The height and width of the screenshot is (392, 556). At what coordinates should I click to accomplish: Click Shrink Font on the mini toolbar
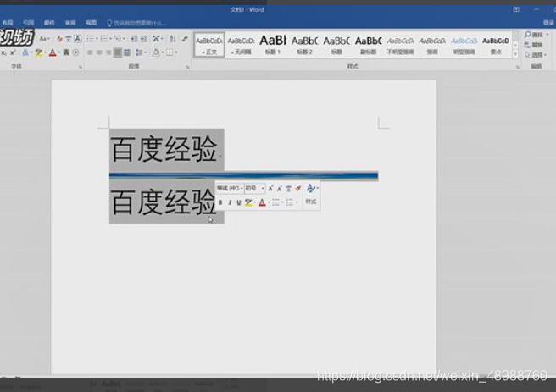[x=280, y=189]
